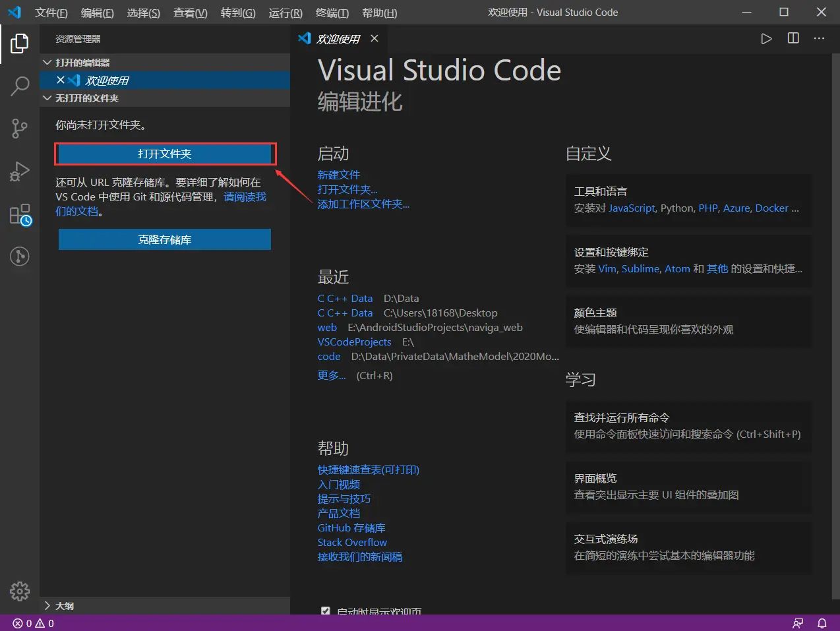Open recent C C++ Data on Desktop
The height and width of the screenshot is (631, 840).
(345, 313)
